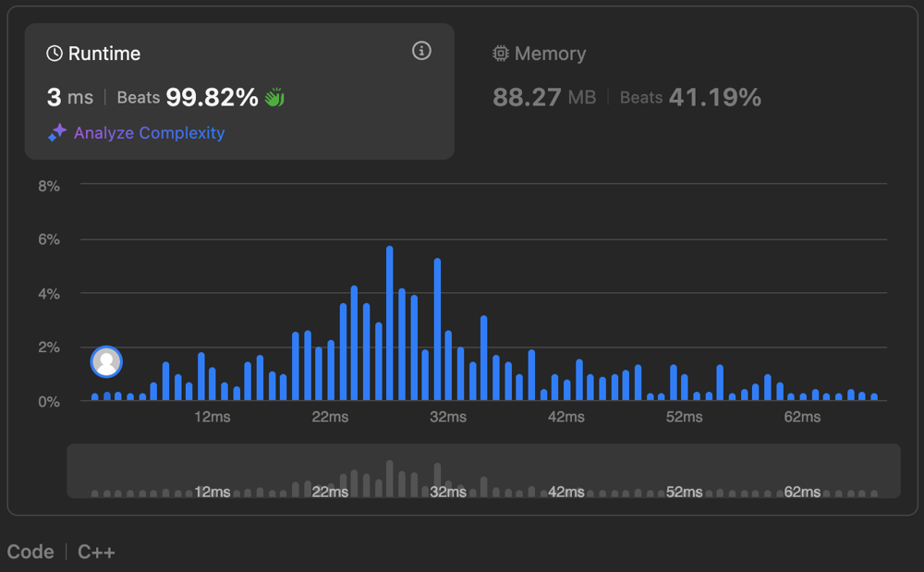
Task: Click the C++ language label
Action: [96, 552]
